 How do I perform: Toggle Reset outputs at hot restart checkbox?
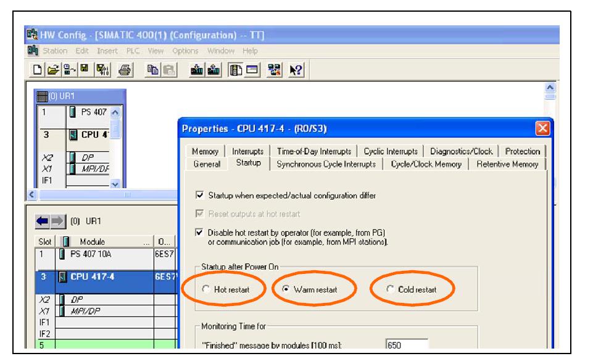(x=200, y=213)
